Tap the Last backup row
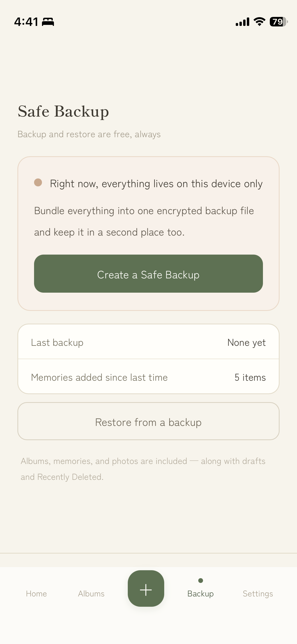Screen dimensions: 297x644 click(148, 342)
